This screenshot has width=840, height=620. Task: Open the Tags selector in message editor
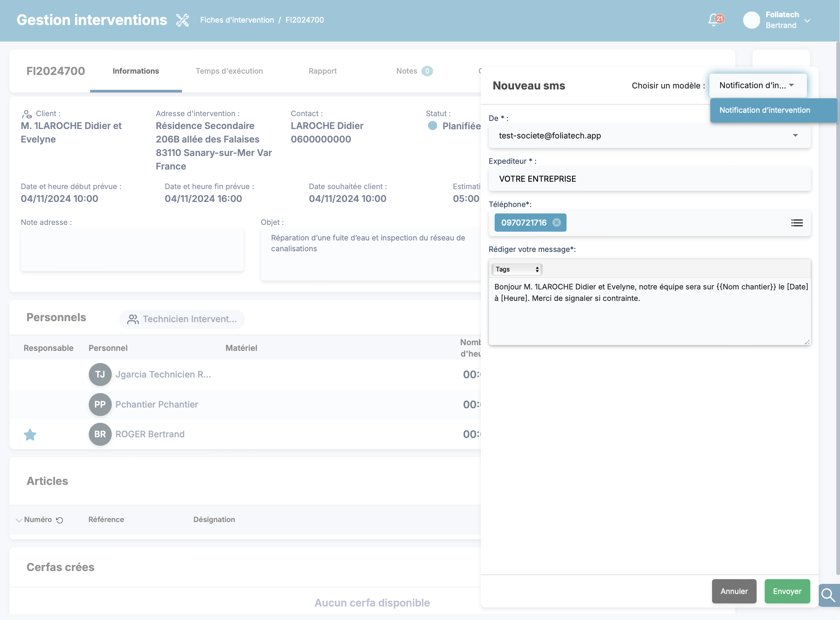pos(516,269)
